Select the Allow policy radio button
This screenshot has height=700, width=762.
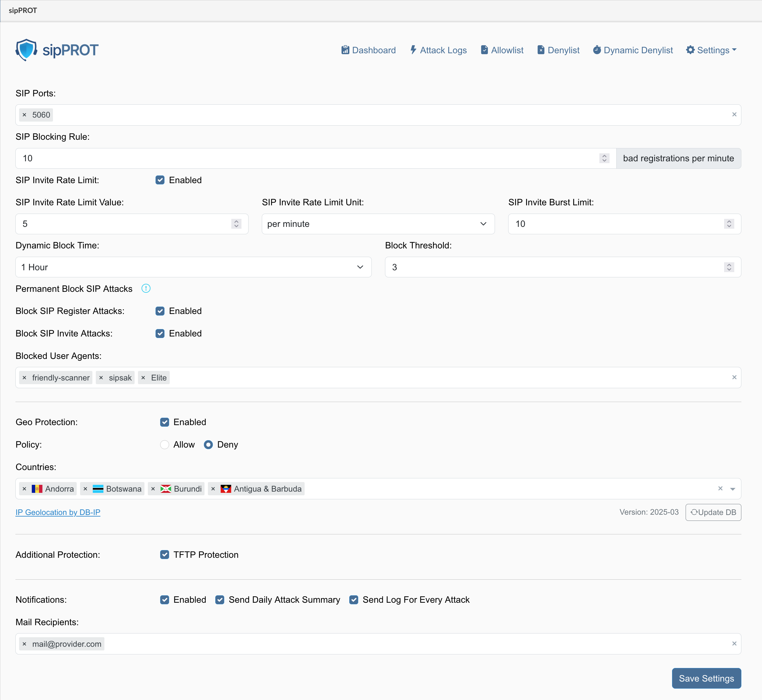point(164,445)
